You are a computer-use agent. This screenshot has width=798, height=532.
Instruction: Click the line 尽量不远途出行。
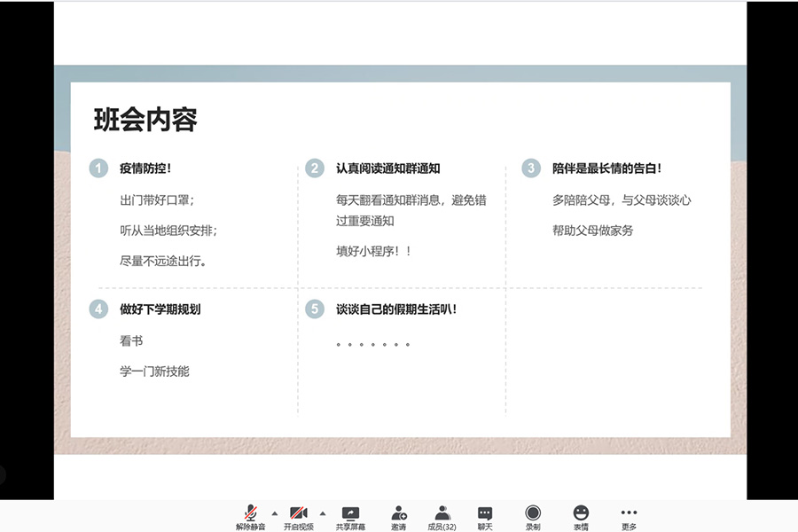[163, 262]
